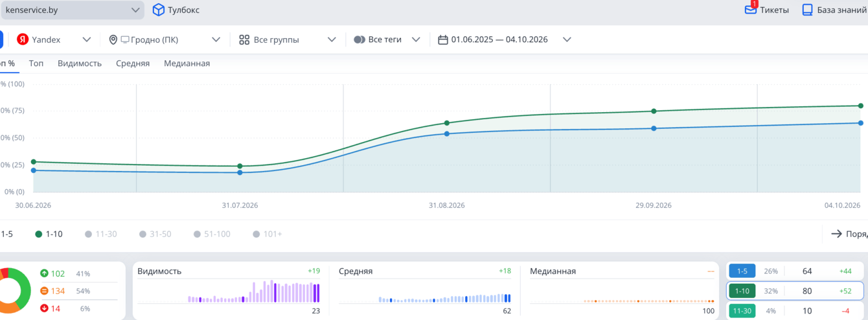Open the Тулбокс cube icon

click(158, 10)
